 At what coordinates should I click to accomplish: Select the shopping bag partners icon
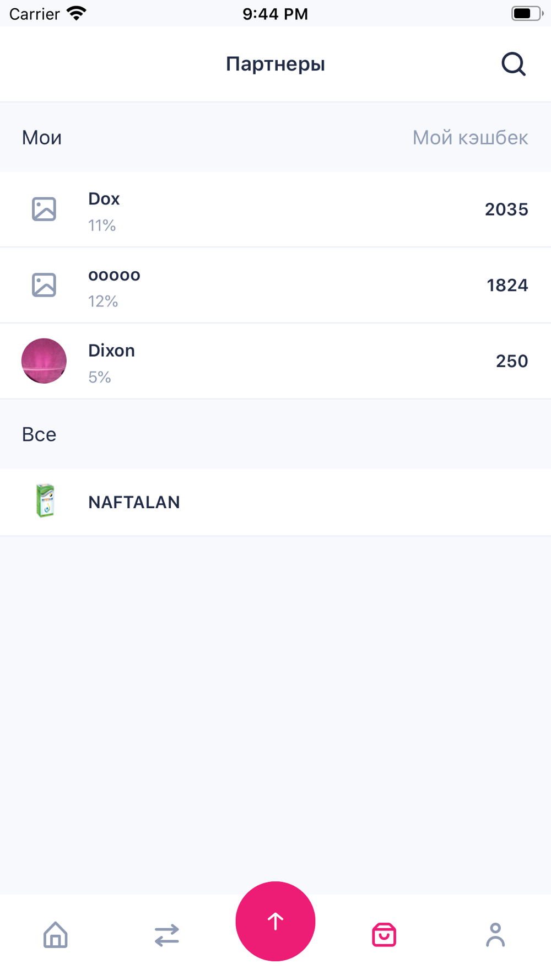(384, 935)
